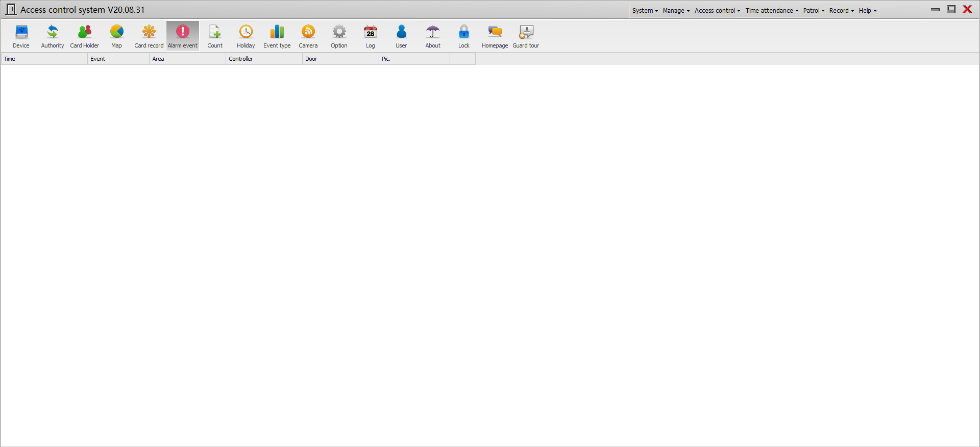The width and height of the screenshot is (980, 447).
Task: Show the Map view
Action: 117,36
